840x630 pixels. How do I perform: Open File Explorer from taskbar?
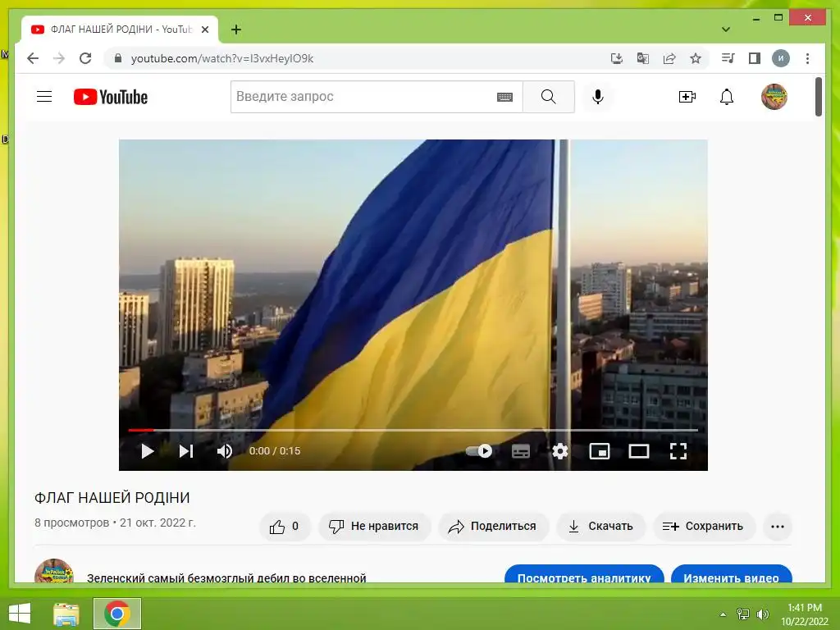pos(66,614)
